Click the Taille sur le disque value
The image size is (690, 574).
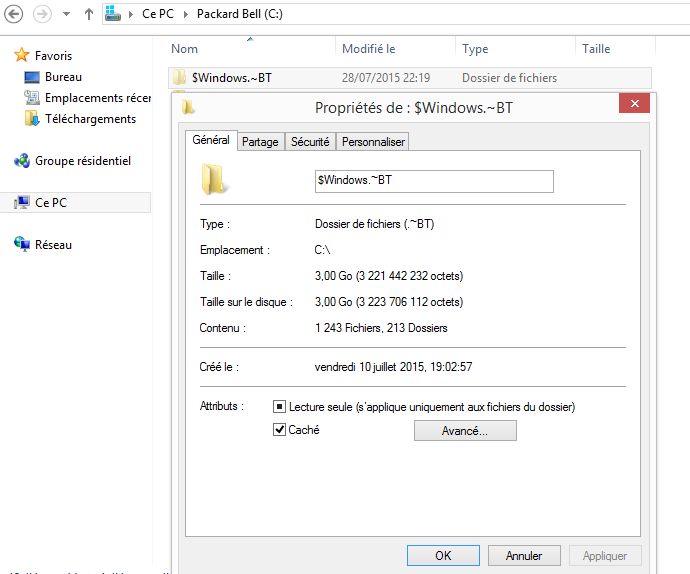tap(389, 302)
